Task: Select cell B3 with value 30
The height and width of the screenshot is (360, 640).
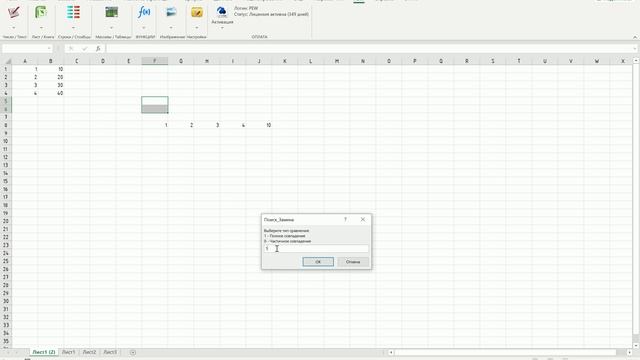Action: pyautogui.click(x=51, y=85)
